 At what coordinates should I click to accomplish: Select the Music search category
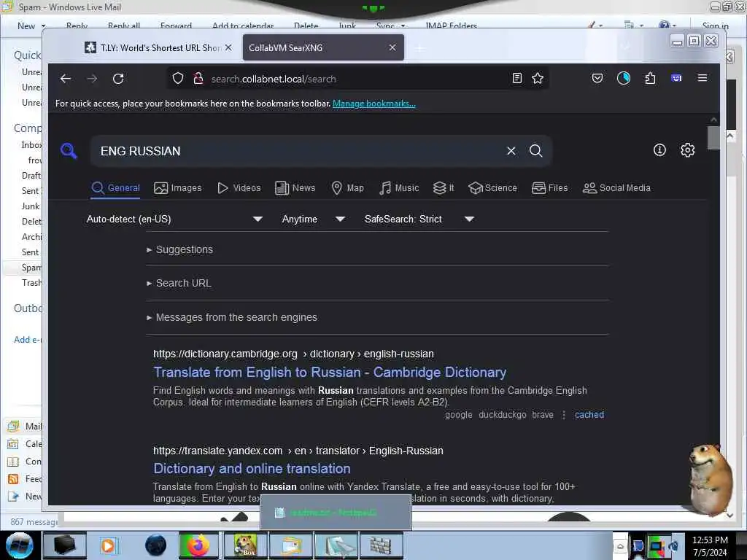(x=399, y=187)
